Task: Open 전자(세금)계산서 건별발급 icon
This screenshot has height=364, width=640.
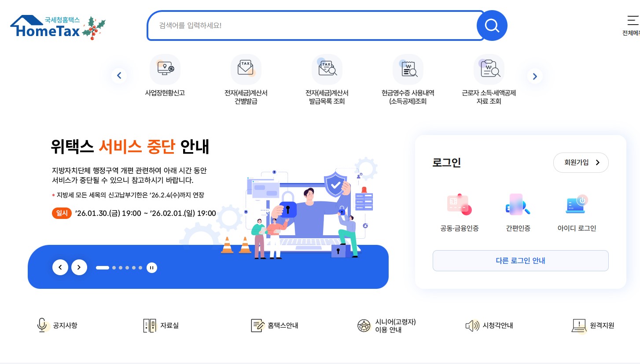Action: (246, 69)
